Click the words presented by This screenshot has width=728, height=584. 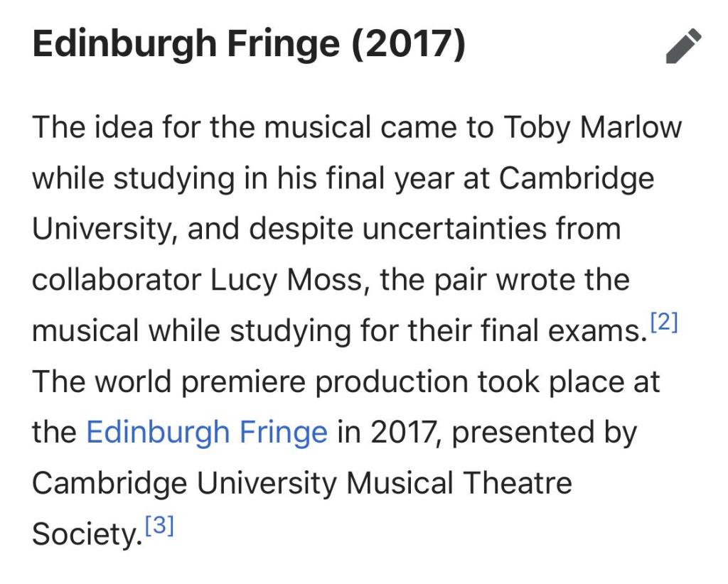coord(544,432)
